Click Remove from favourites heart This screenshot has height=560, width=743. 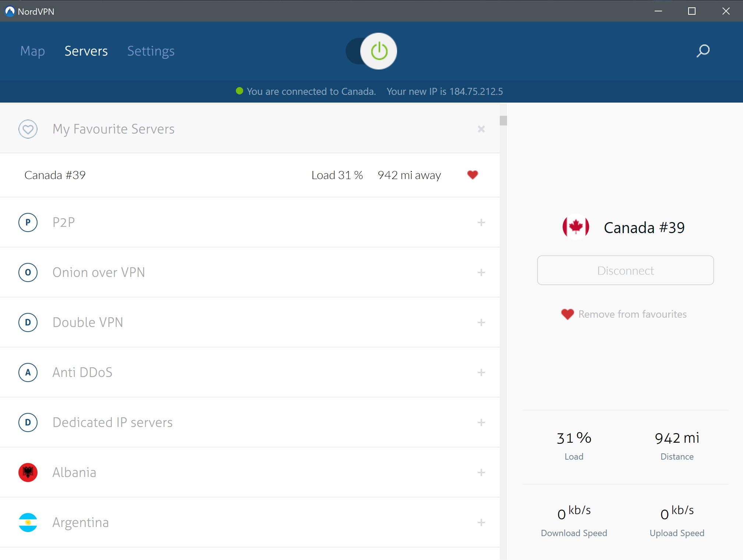567,314
